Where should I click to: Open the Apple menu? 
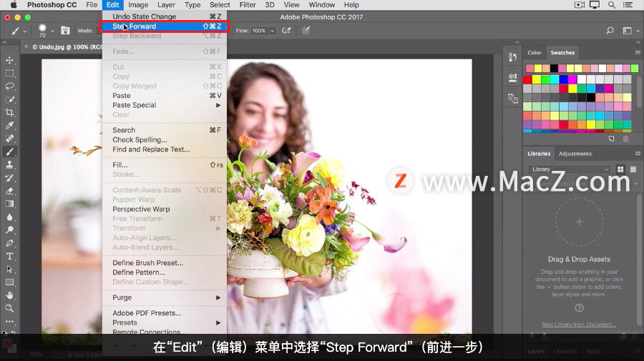pyautogui.click(x=14, y=5)
